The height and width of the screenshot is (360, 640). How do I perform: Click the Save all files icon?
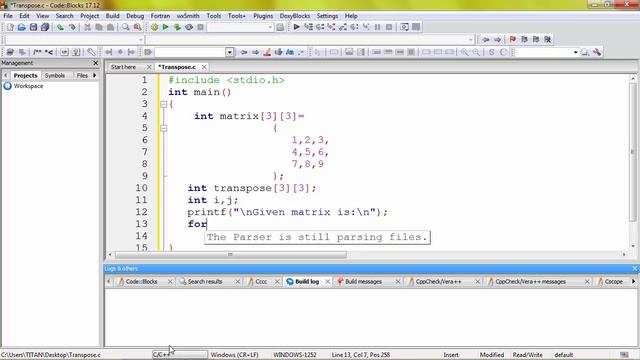pos(45,27)
